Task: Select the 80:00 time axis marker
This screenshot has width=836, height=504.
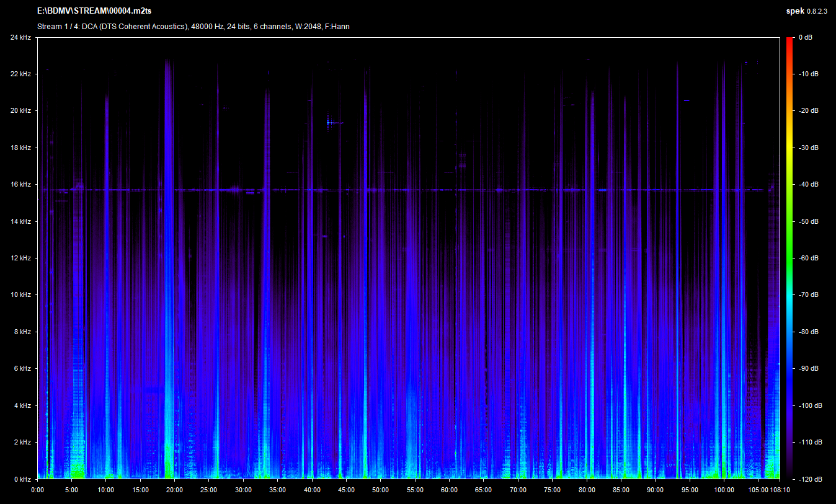Action: (x=586, y=490)
